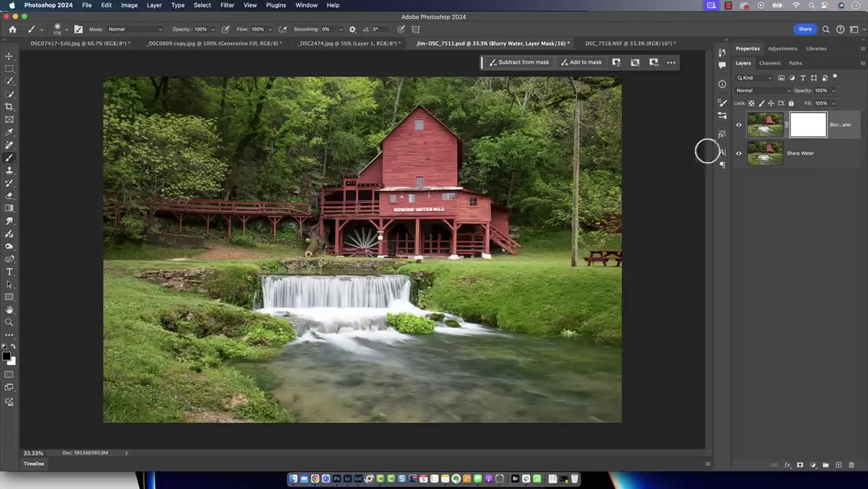
Task: Select the Eraser tool
Action: pos(9,195)
